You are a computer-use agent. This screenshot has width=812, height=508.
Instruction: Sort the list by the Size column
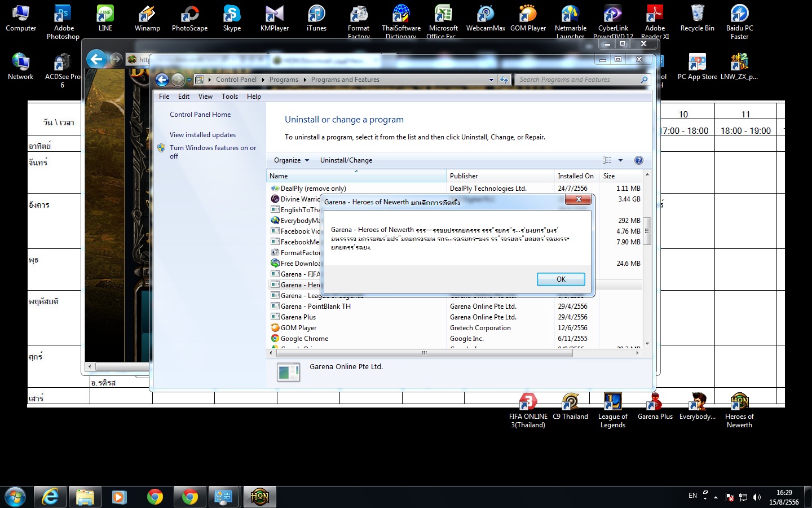point(620,176)
